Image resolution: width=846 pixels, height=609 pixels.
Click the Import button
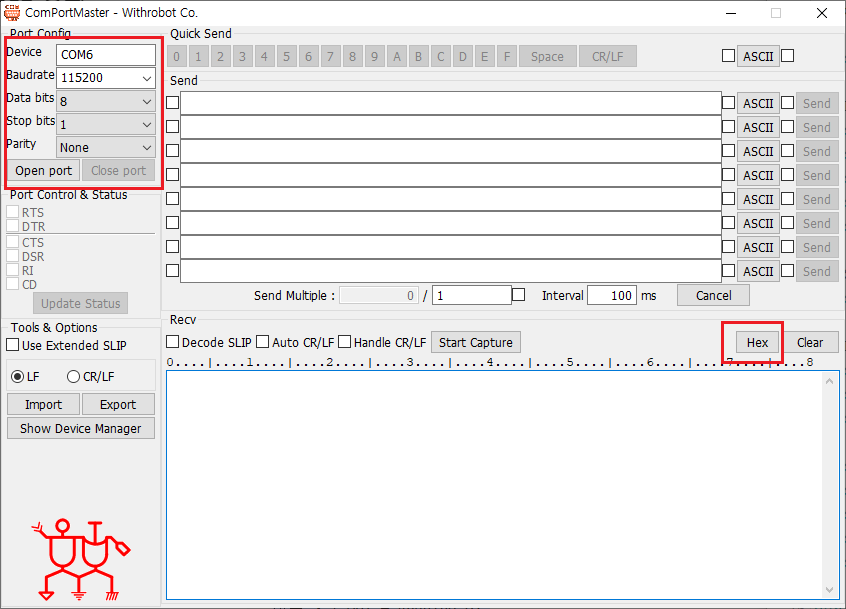click(x=44, y=405)
